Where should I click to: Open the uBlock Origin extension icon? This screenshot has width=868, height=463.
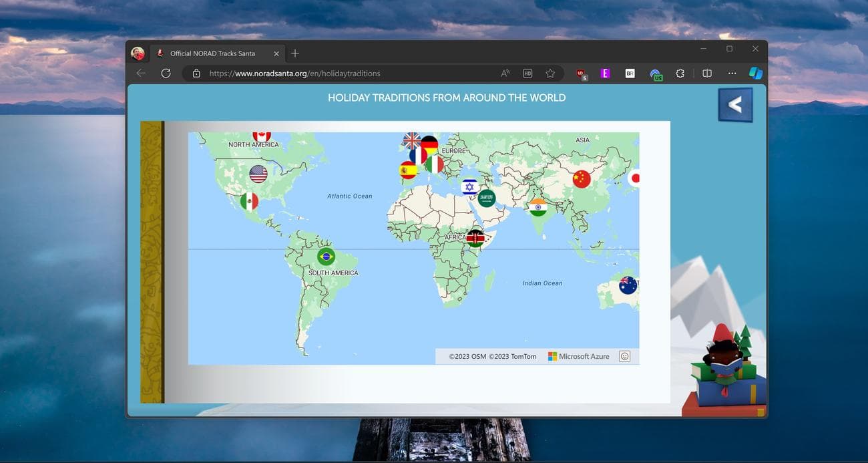580,73
